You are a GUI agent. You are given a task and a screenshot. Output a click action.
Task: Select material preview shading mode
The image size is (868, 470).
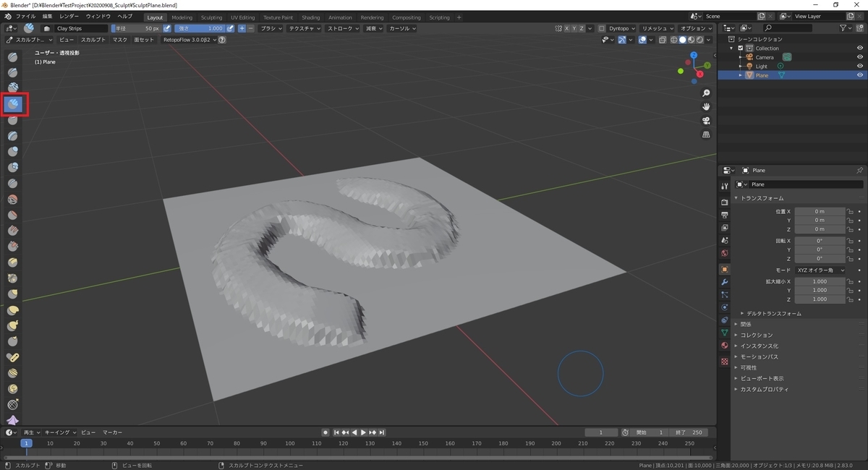tap(691, 40)
